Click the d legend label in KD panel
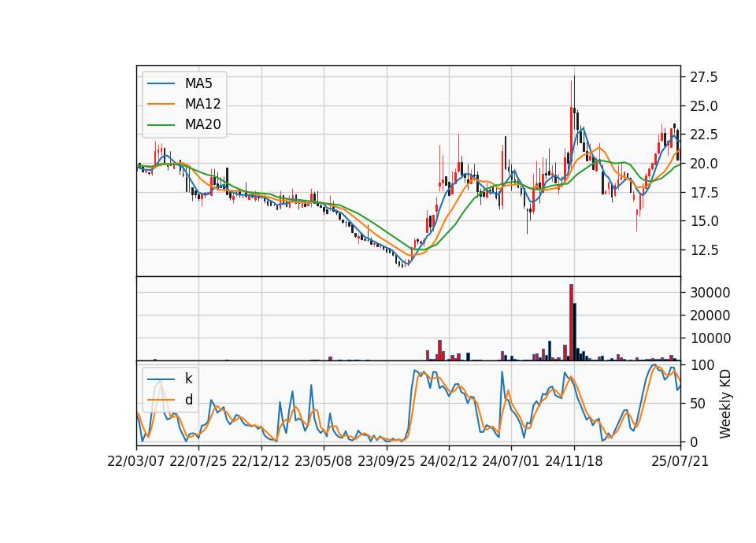The height and width of the screenshot is (543, 756). click(x=189, y=400)
